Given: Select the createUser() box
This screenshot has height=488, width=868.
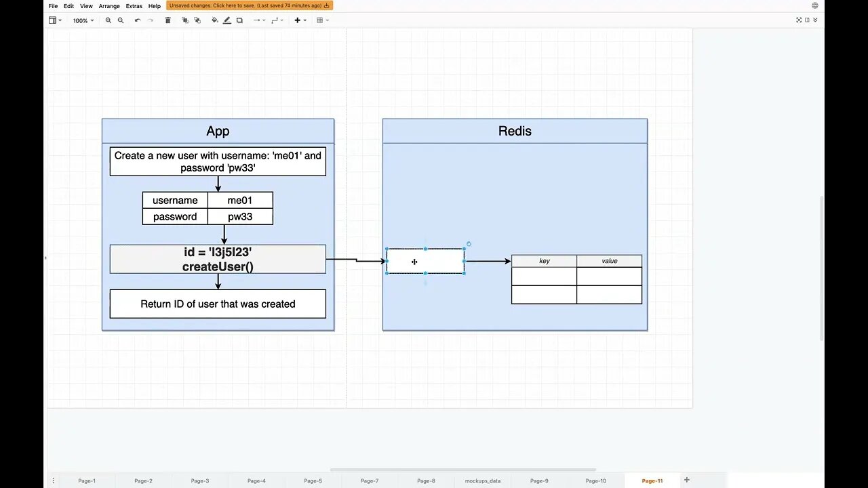Looking at the screenshot, I should pyautogui.click(x=218, y=260).
